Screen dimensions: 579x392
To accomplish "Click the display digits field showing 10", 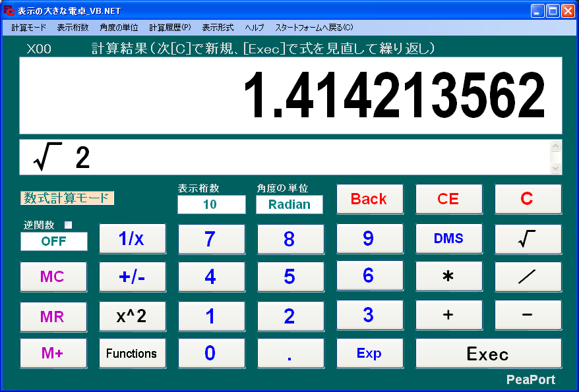I will pyautogui.click(x=210, y=204).
